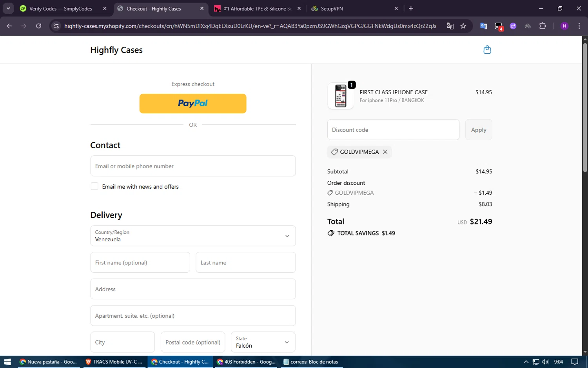Image resolution: width=588 pixels, height=368 pixels.
Task: Open the Google Translate extension icon
Action: pyautogui.click(x=484, y=26)
